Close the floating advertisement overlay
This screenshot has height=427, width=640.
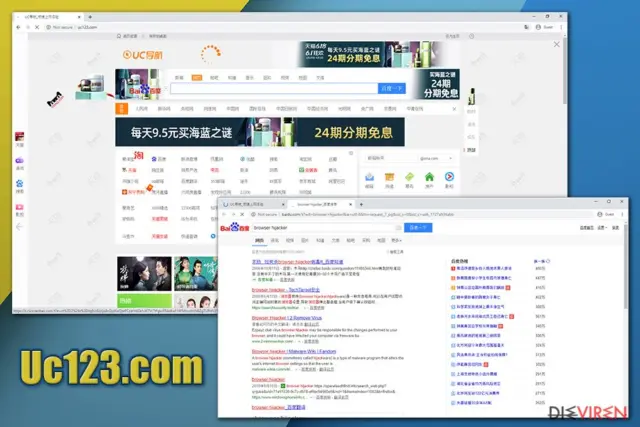click(556, 44)
